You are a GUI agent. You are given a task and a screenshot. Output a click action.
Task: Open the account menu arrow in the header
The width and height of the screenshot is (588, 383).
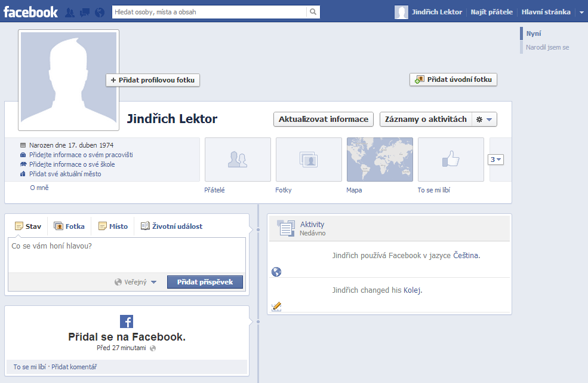581,13
